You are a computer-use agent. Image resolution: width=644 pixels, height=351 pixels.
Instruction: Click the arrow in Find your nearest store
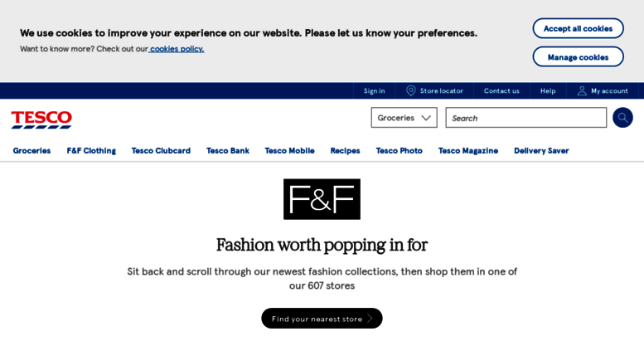(x=370, y=319)
